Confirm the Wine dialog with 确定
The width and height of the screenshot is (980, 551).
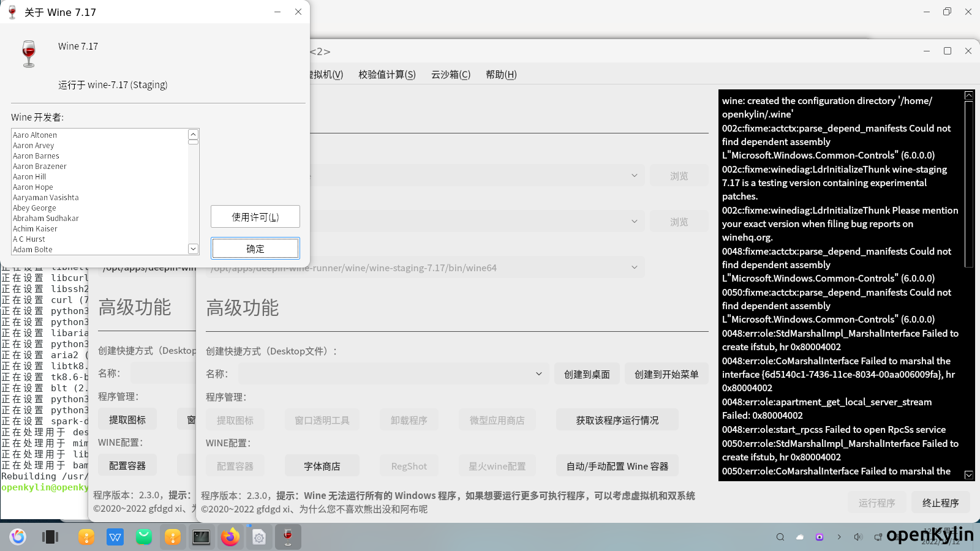(255, 249)
